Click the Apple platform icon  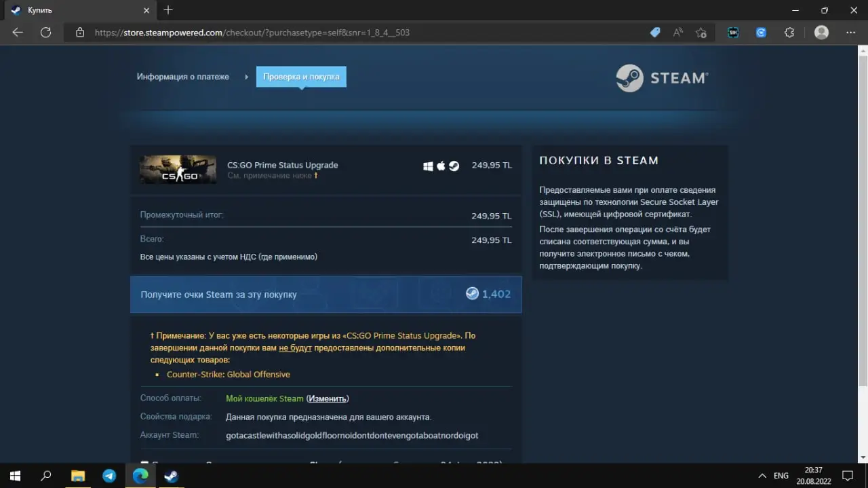[441, 166]
